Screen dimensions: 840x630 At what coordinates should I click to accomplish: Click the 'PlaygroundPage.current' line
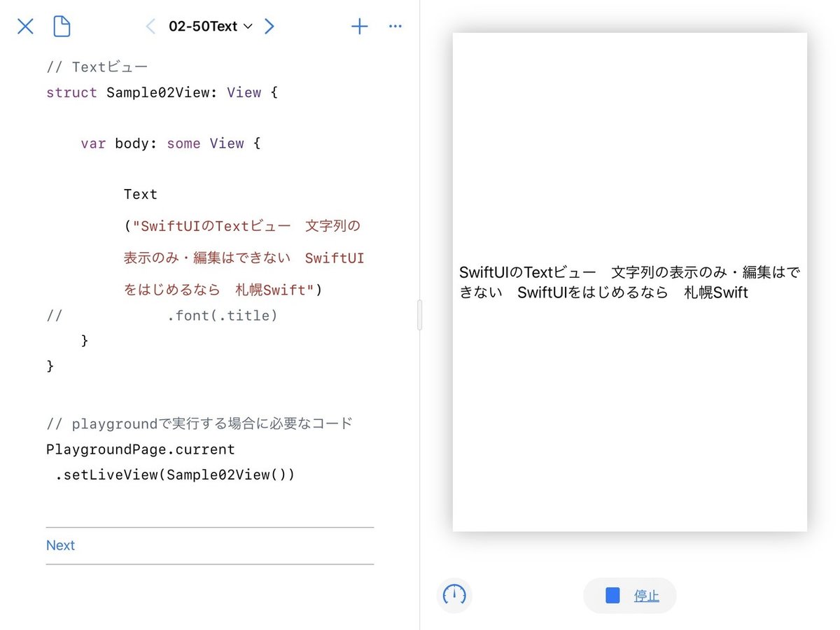(x=141, y=449)
